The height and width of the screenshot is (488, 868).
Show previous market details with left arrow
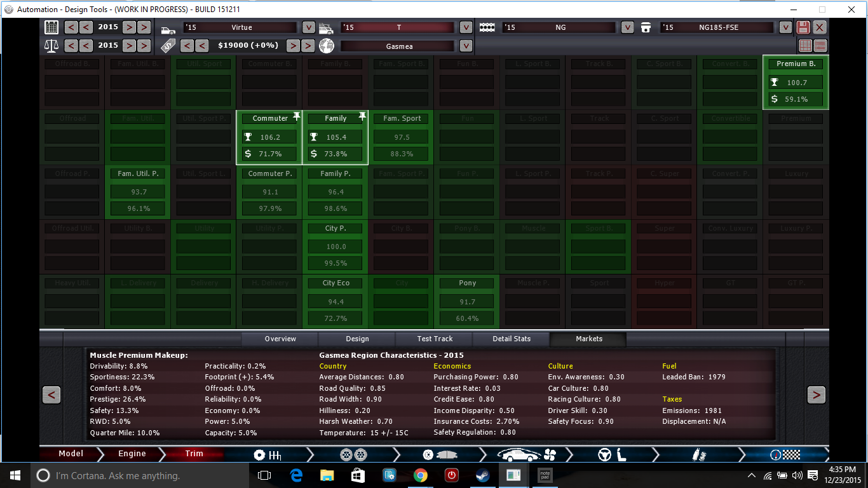click(x=51, y=395)
